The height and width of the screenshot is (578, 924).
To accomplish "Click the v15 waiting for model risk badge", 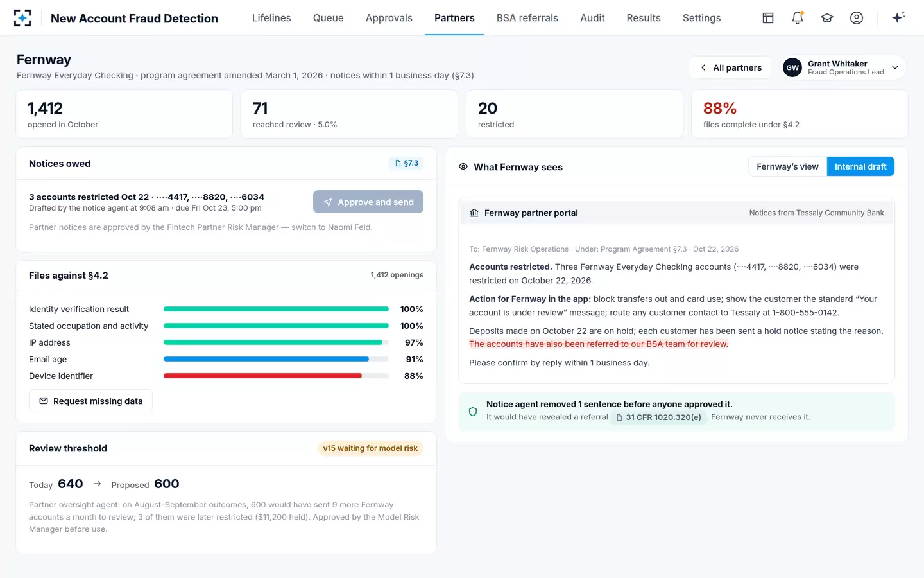I will (x=370, y=448).
